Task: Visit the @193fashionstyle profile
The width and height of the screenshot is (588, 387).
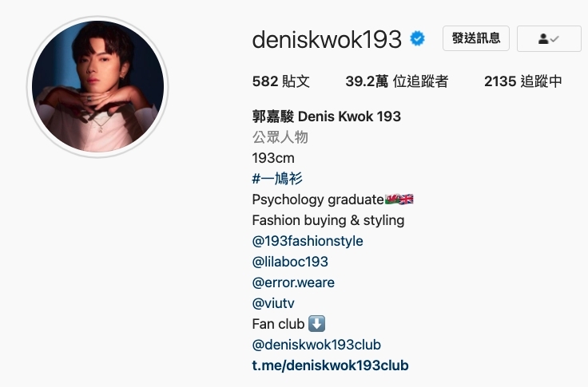Action: (308, 241)
